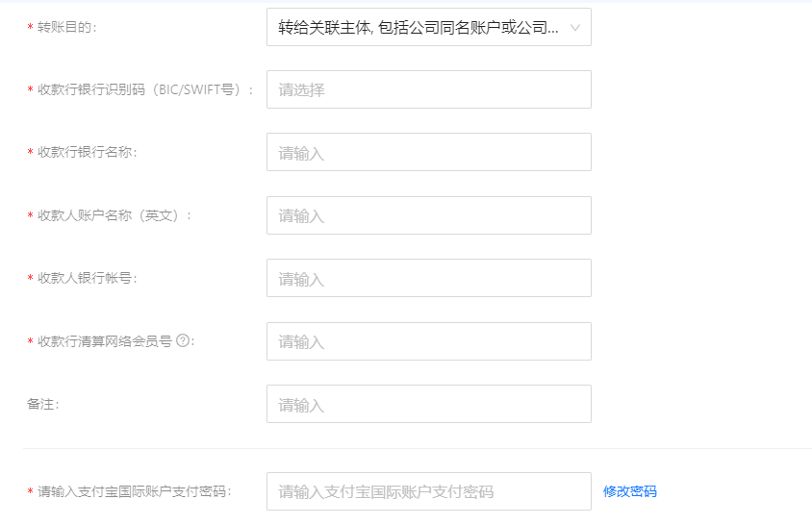Focus the 备注 remark input field
This screenshot has width=812, height=525.
point(428,405)
